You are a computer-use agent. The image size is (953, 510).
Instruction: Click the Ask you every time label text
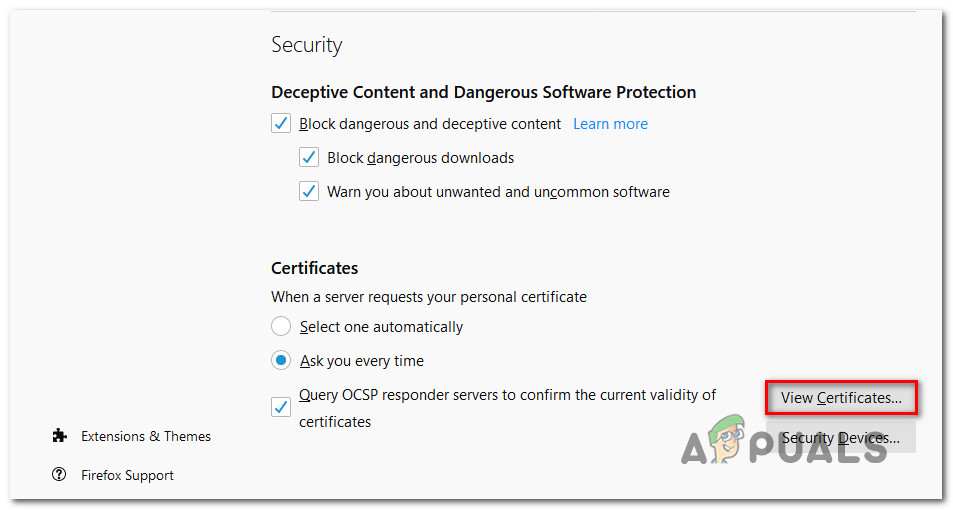coord(362,361)
